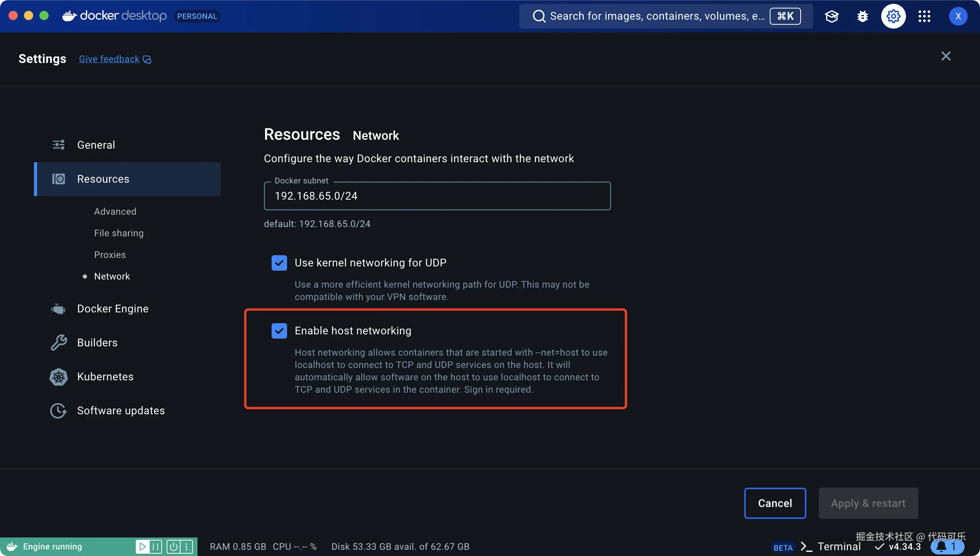Click the engine play/resume button
This screenshot has width=980, height=556.
pyautogui.click(x=142, y=546)
